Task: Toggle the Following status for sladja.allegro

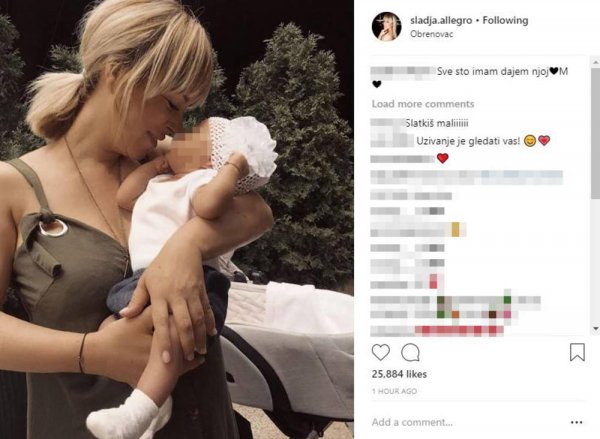Action: (x=505, y=20)
